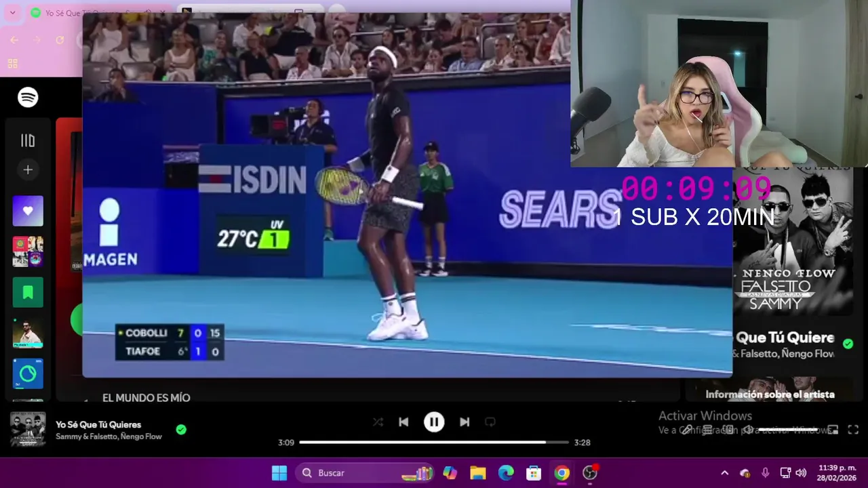Adjust the Spotify volume slider
This screenshot has width=868, height=488.
click(789, 430)
